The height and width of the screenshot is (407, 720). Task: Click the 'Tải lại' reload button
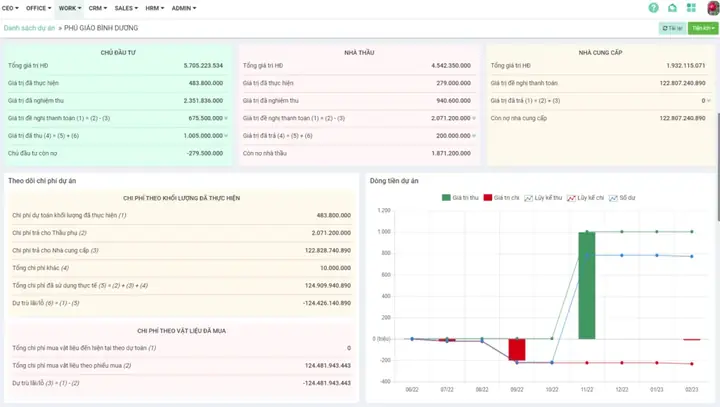pos(672,28)
